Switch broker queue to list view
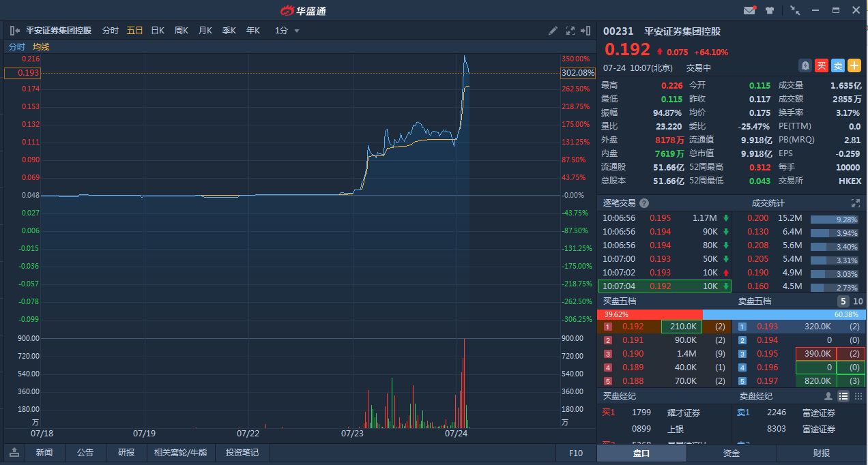Screen dimensions: 868x465 coord(843,396)
